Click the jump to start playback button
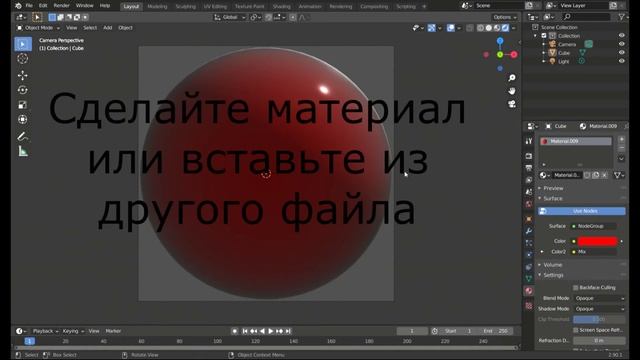 coord(244,331)
